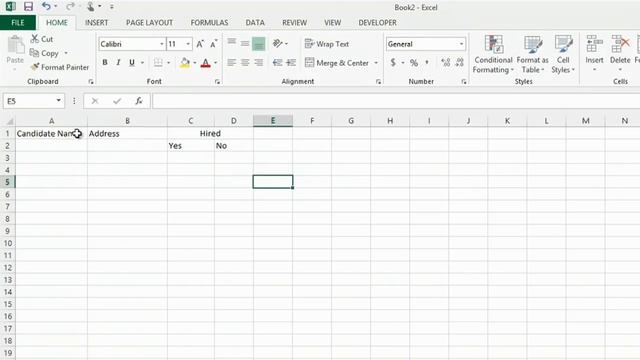Open the Alignment dialog launcher
Viewport: 640px width, 360px height.
[379, 82]
